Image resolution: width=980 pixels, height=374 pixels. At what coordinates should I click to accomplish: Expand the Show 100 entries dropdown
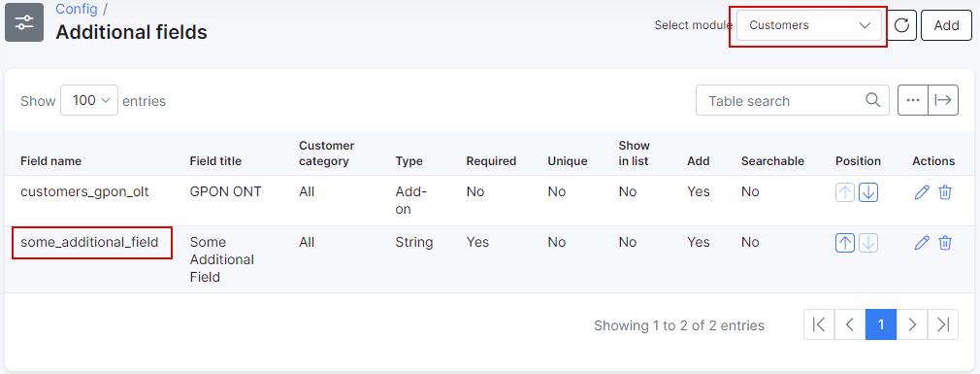(89, 100)
